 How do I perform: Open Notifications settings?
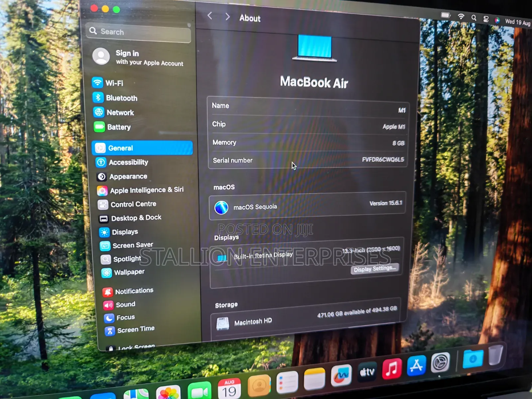point(128,291)
